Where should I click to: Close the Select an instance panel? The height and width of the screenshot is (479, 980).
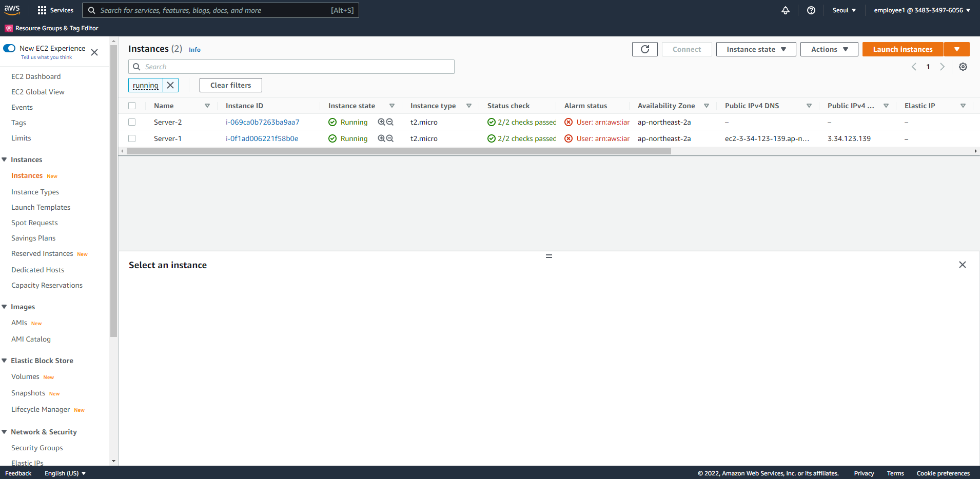pyautogui.click(x=963, y=265)
